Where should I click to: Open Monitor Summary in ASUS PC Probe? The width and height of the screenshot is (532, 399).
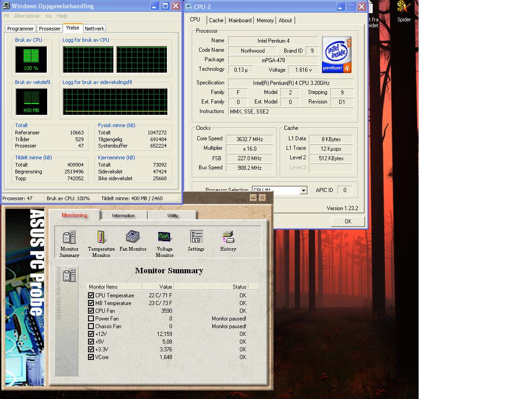click(69, 243)
